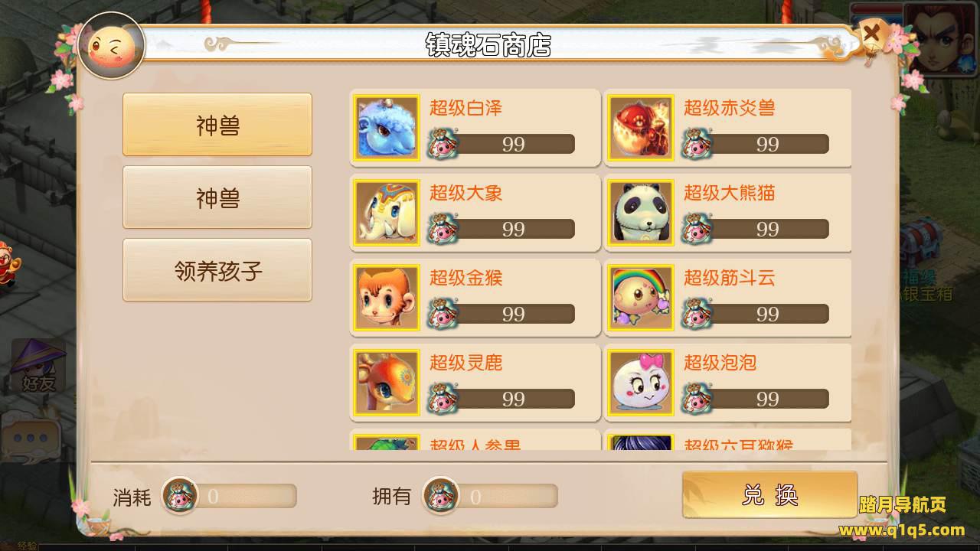Screen dimensions: 980x551
Task: Pick the 超级大熊猫 panda icon
Action: [x=641, y=213]
